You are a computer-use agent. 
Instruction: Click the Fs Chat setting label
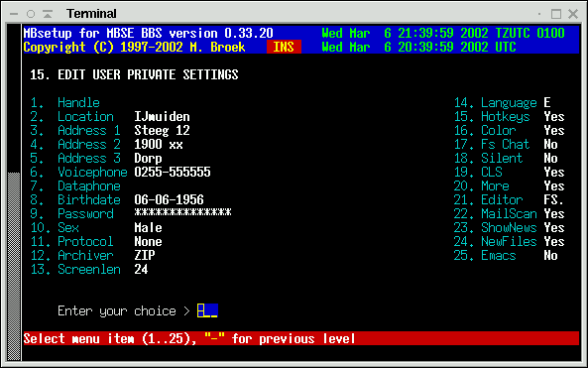pos(506,144)
